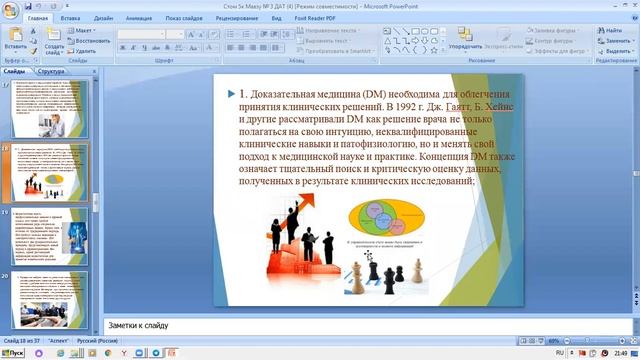The height and width of the screenshot is (360, 640).
Task: Expand the Заменить dropdown arrow
Action: tap(633, 41)
